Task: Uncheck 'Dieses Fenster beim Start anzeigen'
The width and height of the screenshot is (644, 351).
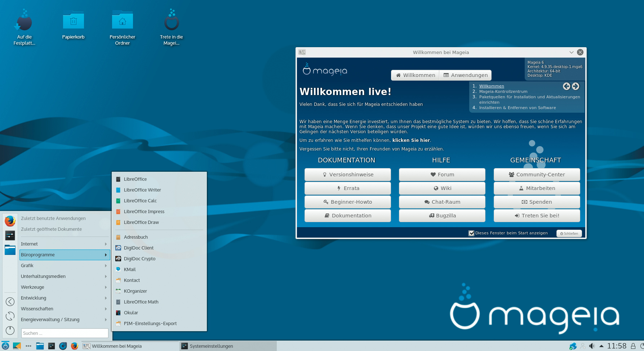Action: [471, 233]
